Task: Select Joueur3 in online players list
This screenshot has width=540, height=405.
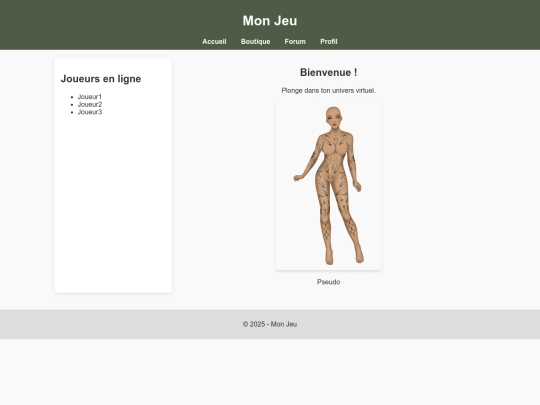Action: tap(90, 112)
